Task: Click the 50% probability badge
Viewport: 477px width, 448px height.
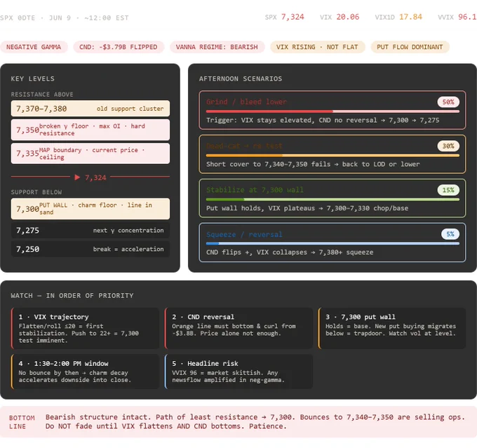Action: 448,102
